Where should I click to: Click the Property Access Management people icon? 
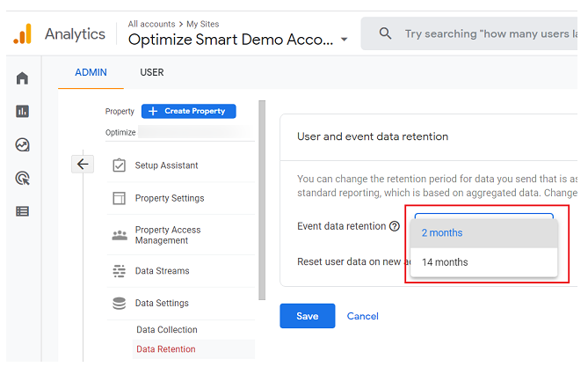click(120, 235)
